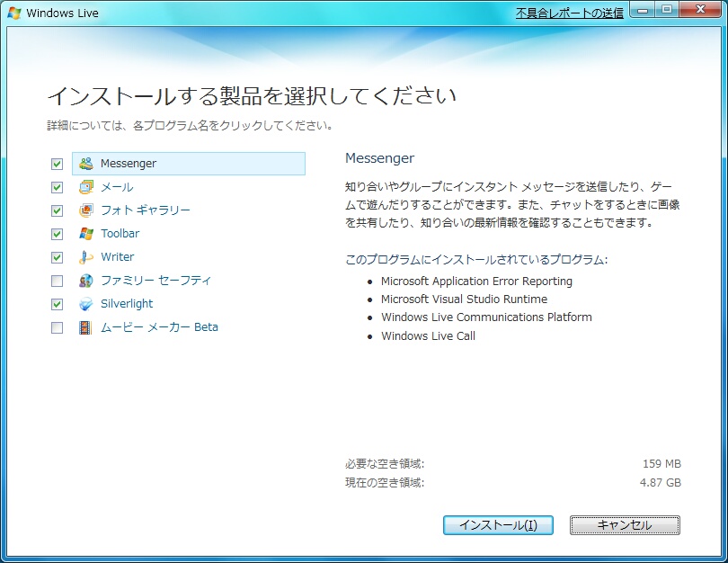Check the ファミリー セーフティ checkbox
This screenshot has height=563, width=728.
(x=57, y=281)
